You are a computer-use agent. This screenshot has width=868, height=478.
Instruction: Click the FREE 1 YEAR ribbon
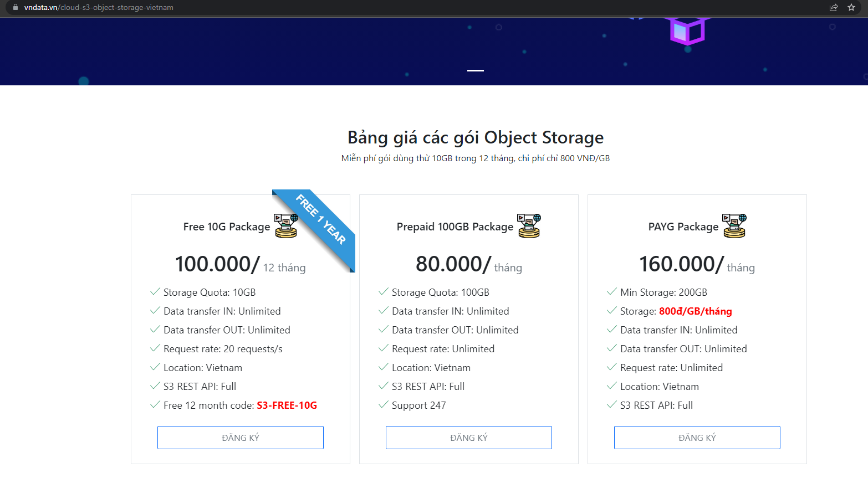tap(321, 220)
